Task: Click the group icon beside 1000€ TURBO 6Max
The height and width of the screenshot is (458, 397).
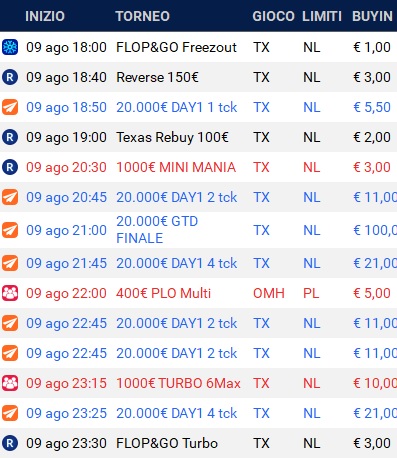Action: click(x=10, y=383)
